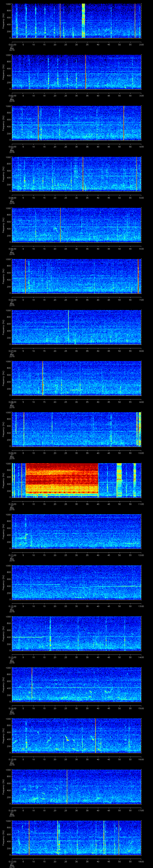153x868 pixels.
Task: Click the '0:15:00' start time label
Action: pyautogui.click(x=12, y=759)
